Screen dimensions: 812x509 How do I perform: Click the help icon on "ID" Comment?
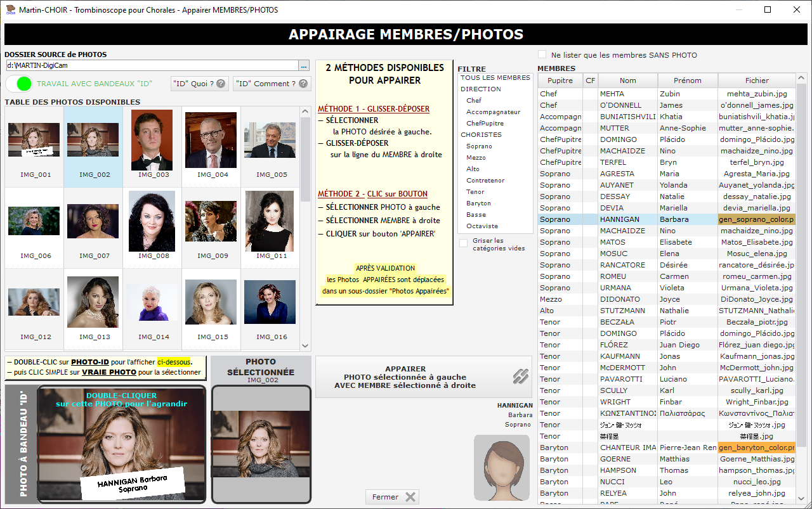tap(304, 84)
